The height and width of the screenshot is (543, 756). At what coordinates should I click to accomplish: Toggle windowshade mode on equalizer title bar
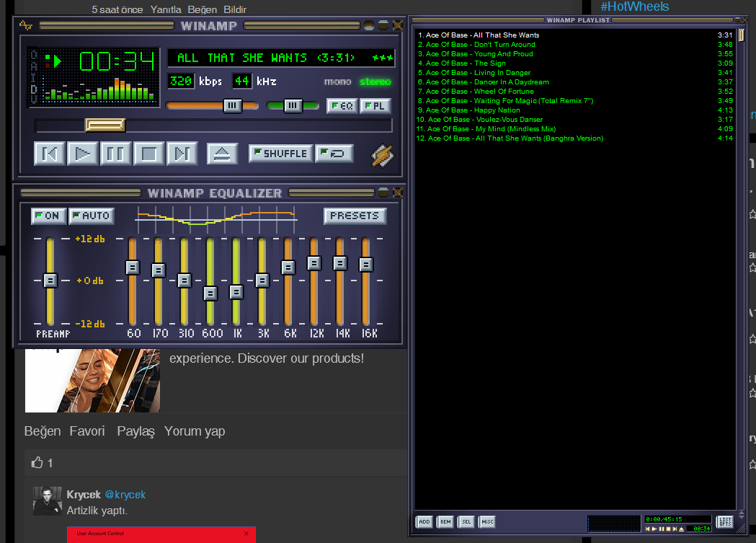point(383,193)
